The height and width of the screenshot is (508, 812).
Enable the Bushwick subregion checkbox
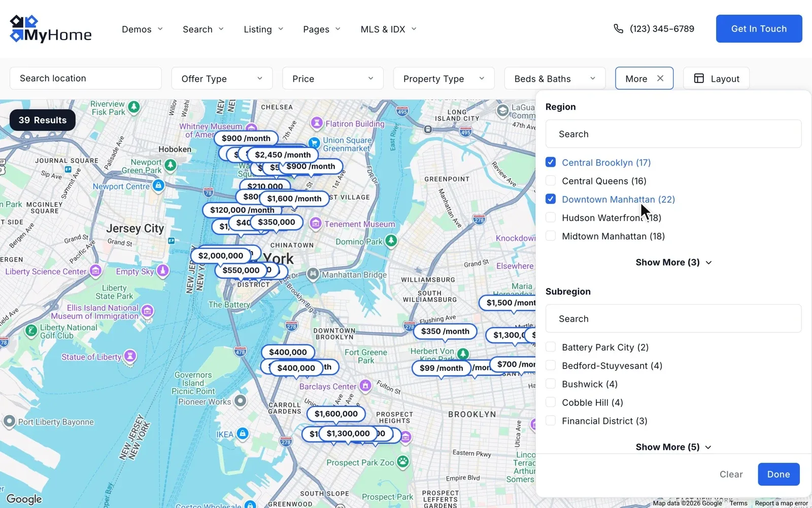tap(551, 384)
